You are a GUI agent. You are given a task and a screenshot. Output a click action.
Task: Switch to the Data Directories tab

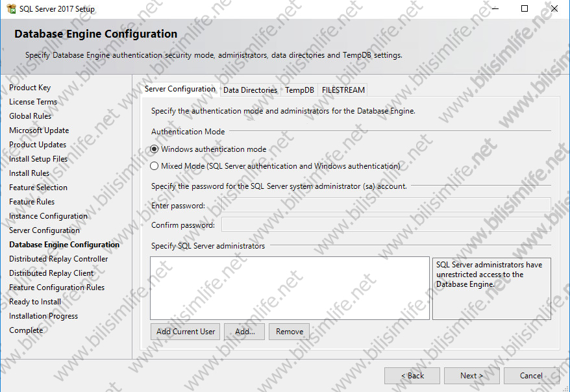[250, 90]
